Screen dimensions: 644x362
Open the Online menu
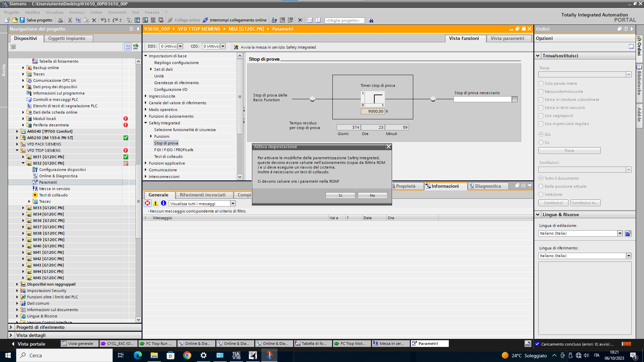[96, 12]
